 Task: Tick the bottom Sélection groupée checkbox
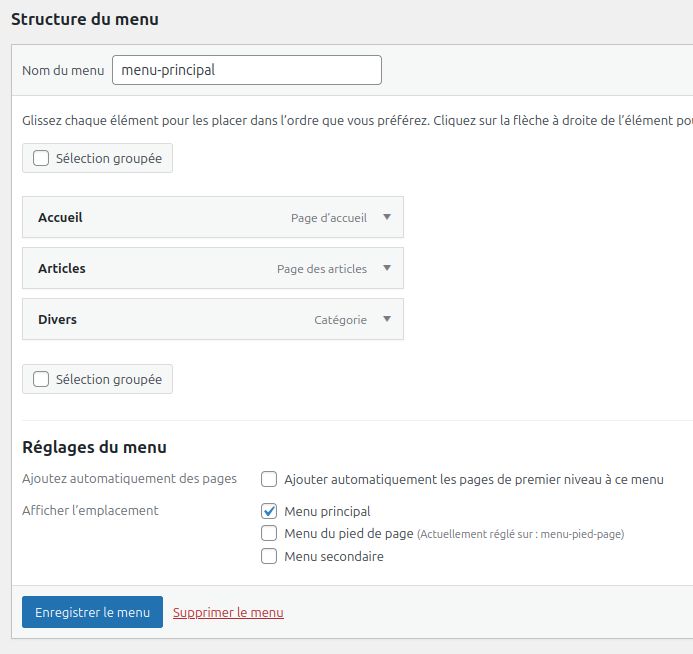pos(41,379)
